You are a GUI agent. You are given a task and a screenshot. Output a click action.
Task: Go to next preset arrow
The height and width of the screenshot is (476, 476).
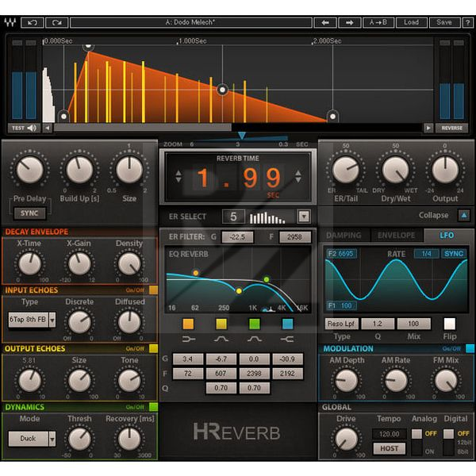pos(349,22)
